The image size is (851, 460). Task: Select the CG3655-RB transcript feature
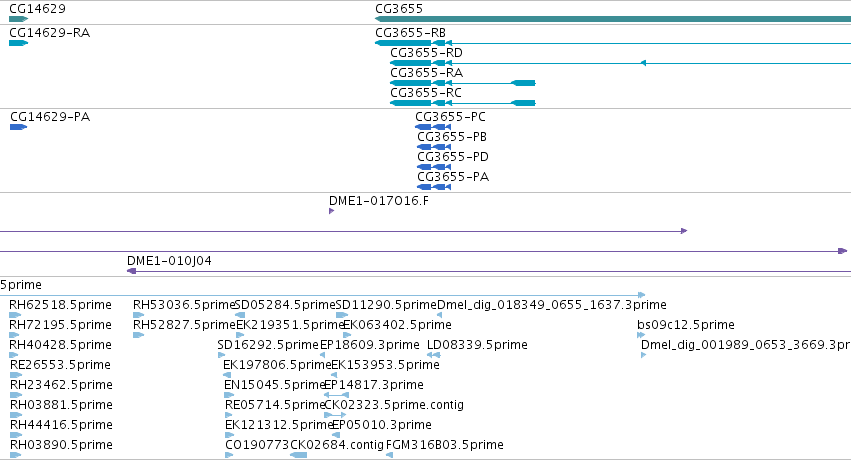click(613, 43)
